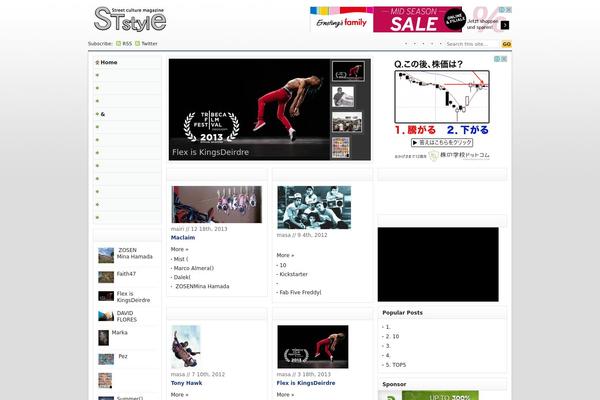Click the STstyle magazine logo
This screenshot has width=600, height=400.
[x=130, y=19]
